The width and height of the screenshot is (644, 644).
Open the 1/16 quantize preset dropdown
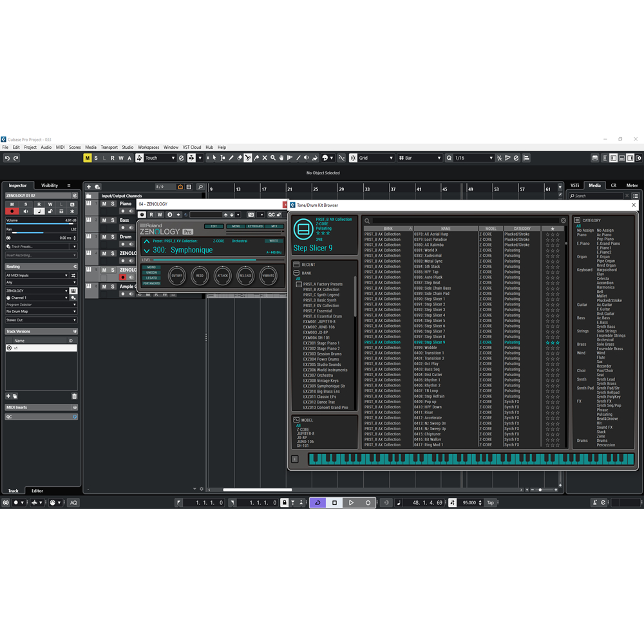(x=474, y=158)
